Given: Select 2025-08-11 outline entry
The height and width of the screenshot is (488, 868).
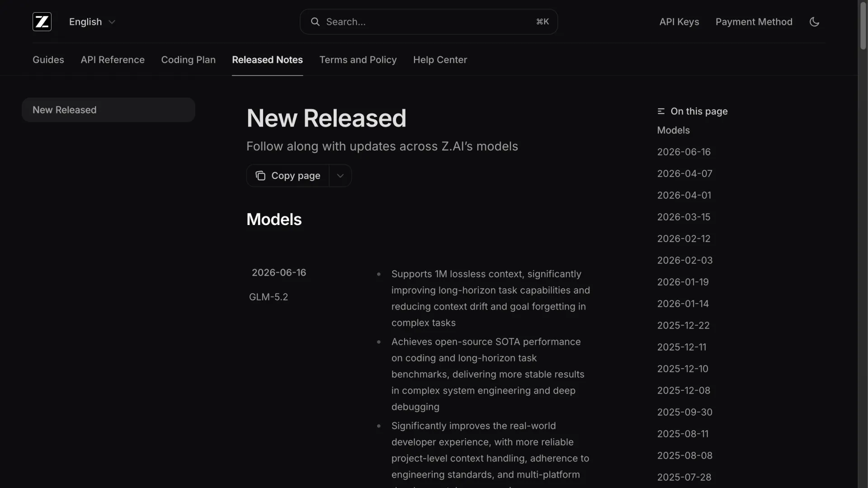Looking at the screenshot, I should (683, 434).
